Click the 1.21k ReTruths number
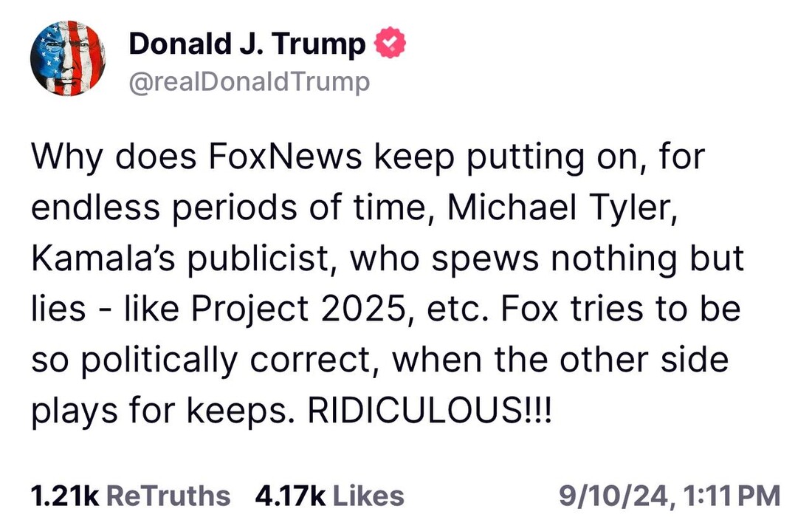The height and width of the screenshot is (517, 812). [x=64, y=495]
